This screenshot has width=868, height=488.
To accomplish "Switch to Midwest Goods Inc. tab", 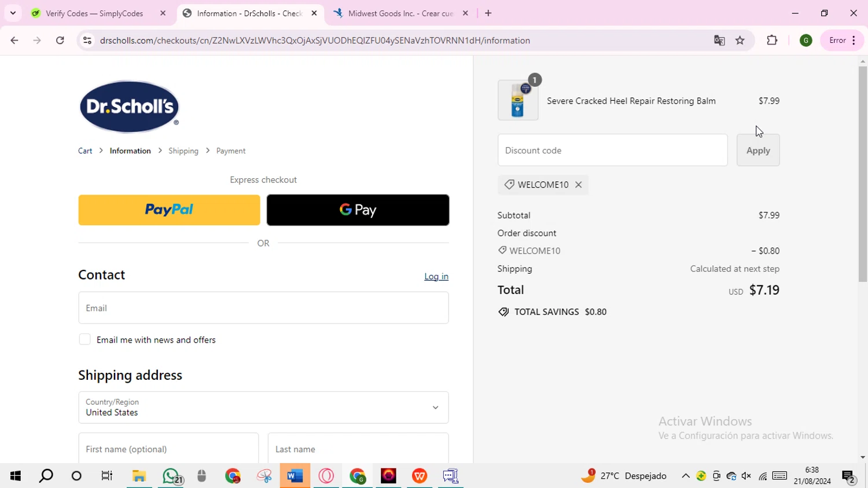I will [x=400, y=13].
